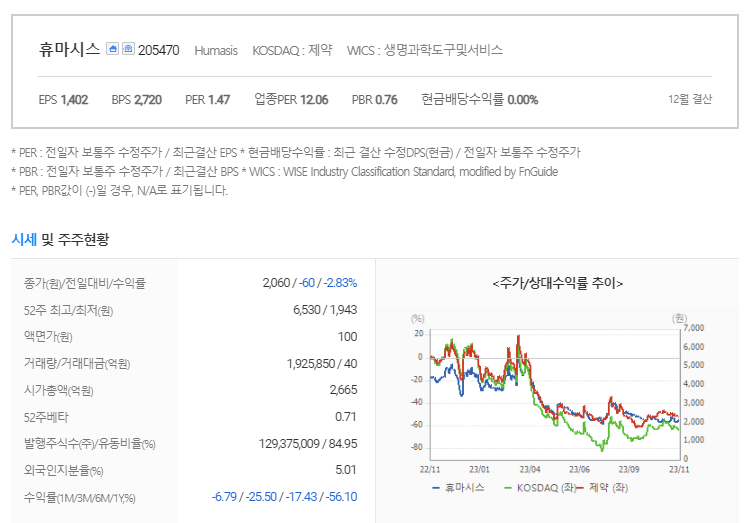Open the homepage icon next to 휴마시스
Viewport: 750px width, 523px height.
pos(112,49)
